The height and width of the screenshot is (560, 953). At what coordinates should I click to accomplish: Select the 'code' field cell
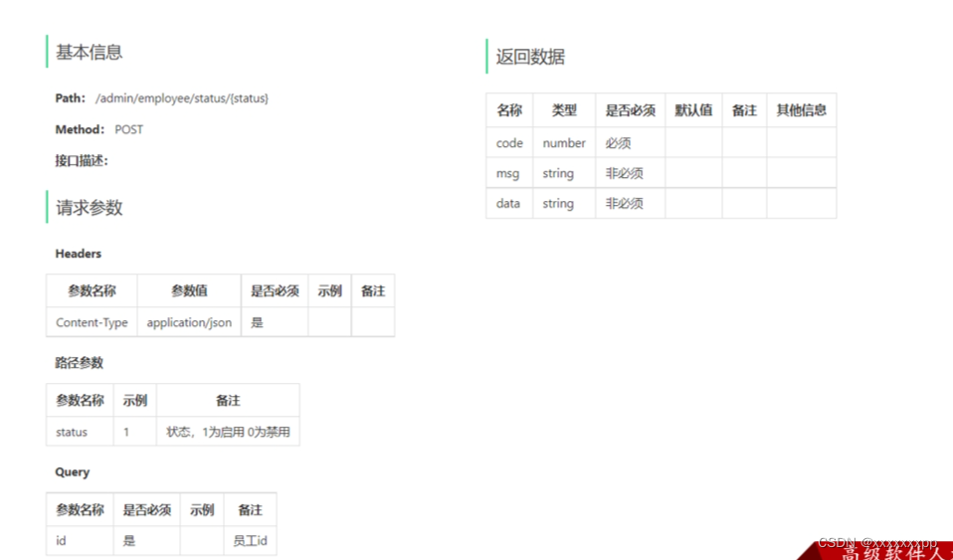tap(509, 143)
